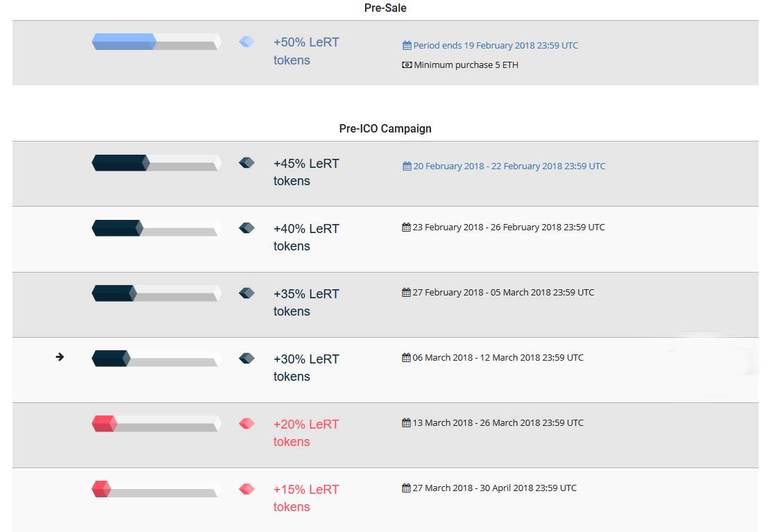Click the dark gem icon beside +35% tokens

coord(246,293)
